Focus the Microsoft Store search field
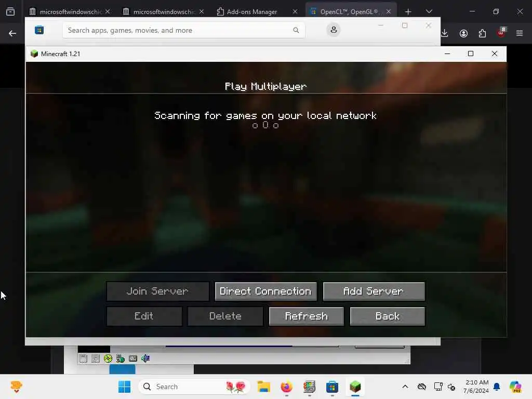Screen dimensions: 532x399 (183, 30)
